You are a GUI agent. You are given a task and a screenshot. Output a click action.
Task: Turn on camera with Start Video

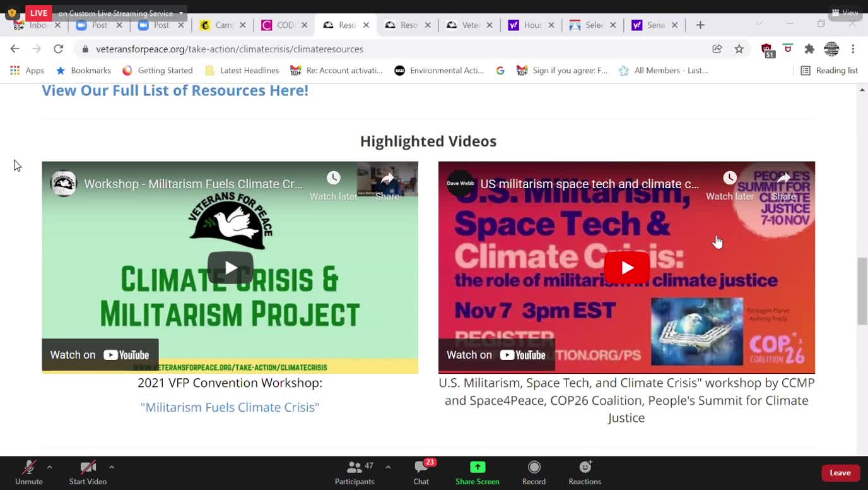pyautogui.click(x=88, y=473)
